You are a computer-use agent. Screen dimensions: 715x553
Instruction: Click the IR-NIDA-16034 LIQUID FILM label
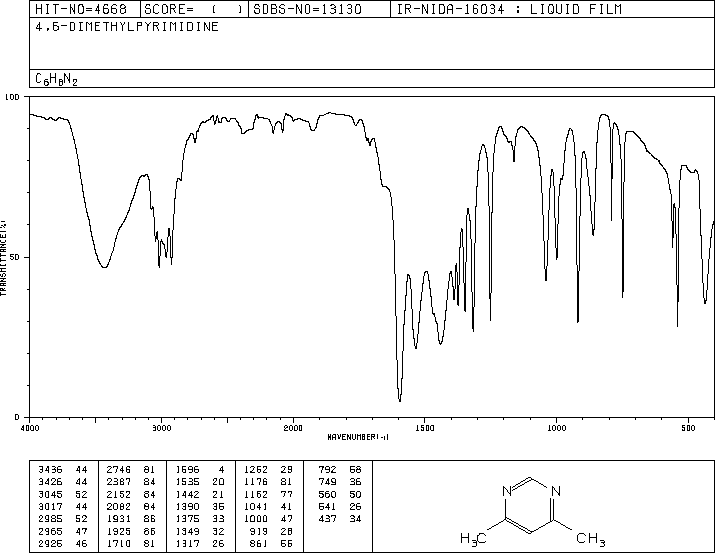click(x=509, y=9)
